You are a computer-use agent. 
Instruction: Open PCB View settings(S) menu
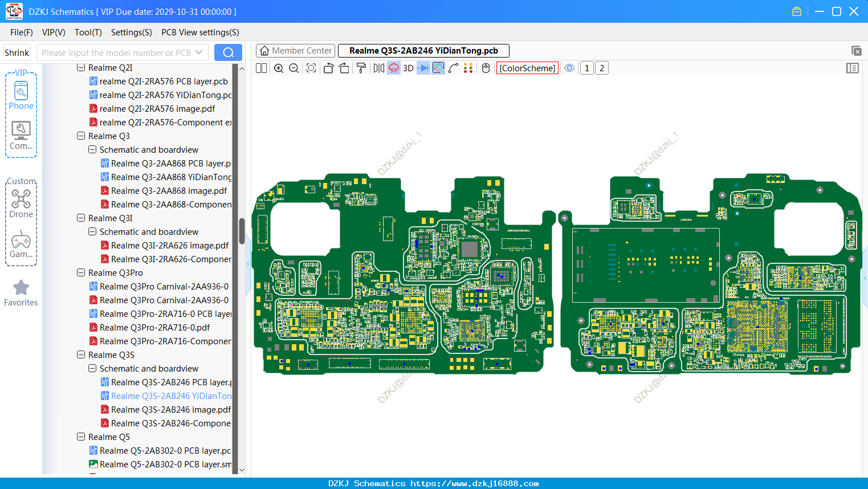(200, 32)
